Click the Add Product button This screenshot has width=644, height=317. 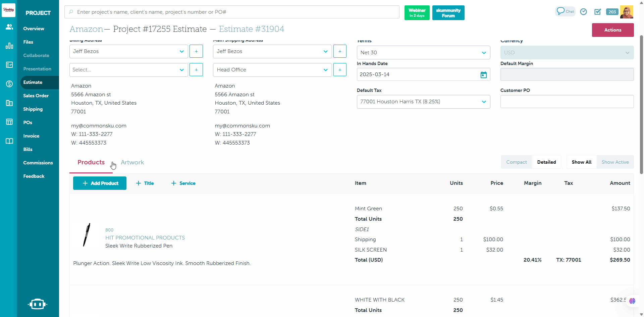pyautogui.click(x=100, y=183)
